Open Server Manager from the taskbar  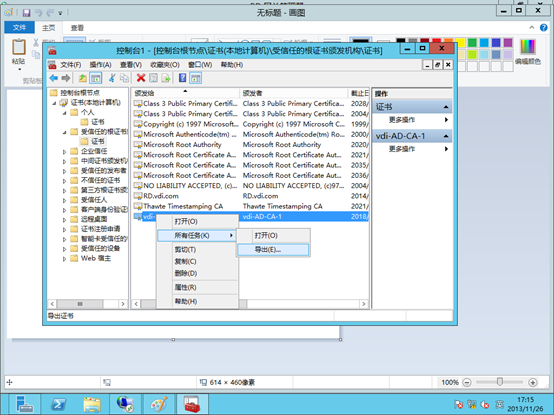pos(24,404)
